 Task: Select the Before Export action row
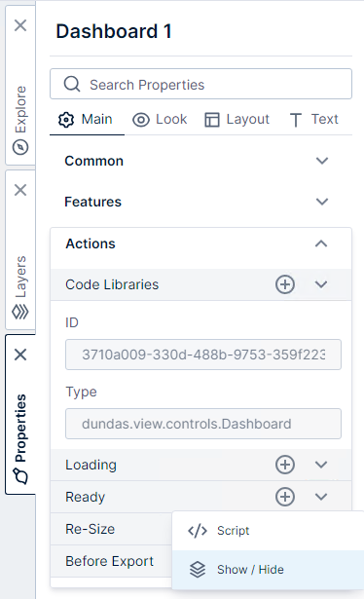tap(111, 561)
